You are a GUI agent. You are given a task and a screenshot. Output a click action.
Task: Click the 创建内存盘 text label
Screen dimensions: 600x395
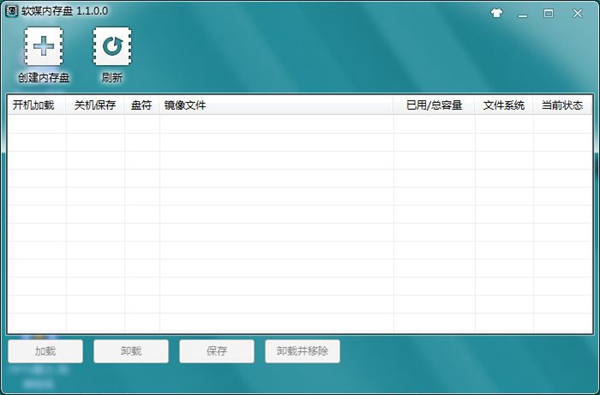click(x=44, y=78)
